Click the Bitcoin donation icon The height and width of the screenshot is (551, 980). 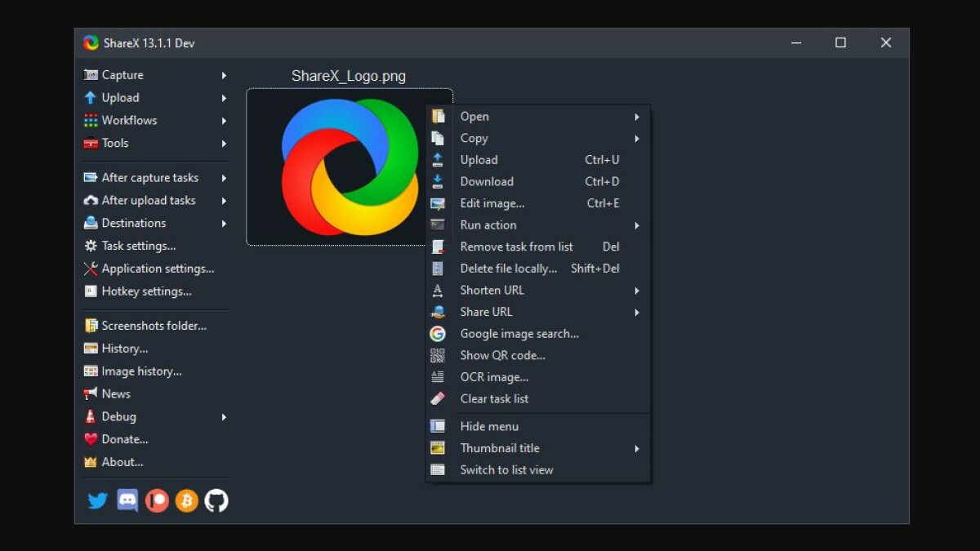[186, 500]
